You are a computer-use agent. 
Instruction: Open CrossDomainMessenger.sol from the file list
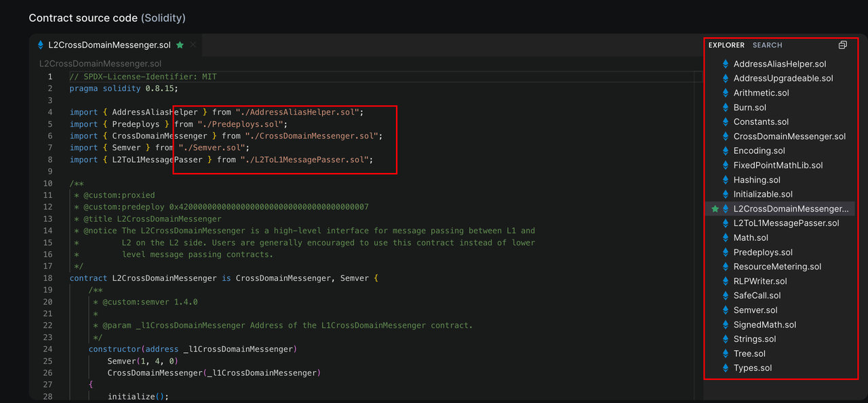[789, 136]
